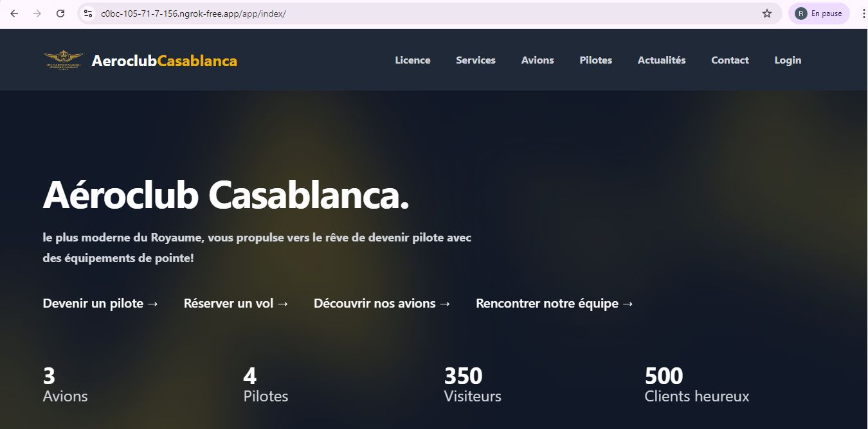This screenshot has width=868, height=429.
Task: Go back using the browser back arrow
Action: [x=14, y=13]
